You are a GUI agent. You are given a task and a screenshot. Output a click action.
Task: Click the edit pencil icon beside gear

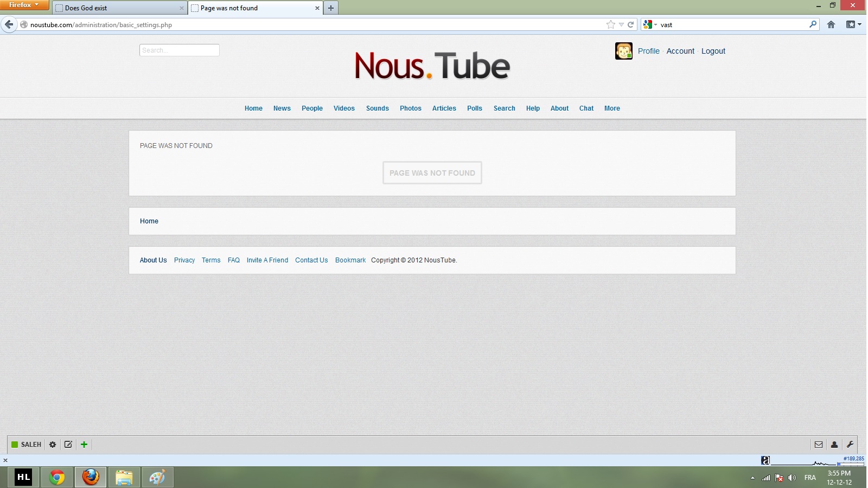(68, 445)
